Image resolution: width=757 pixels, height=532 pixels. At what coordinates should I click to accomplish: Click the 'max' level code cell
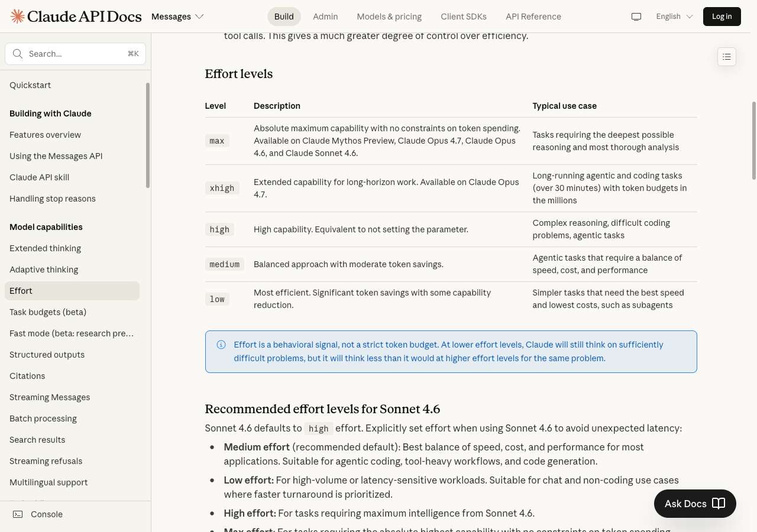click(217, 141)
